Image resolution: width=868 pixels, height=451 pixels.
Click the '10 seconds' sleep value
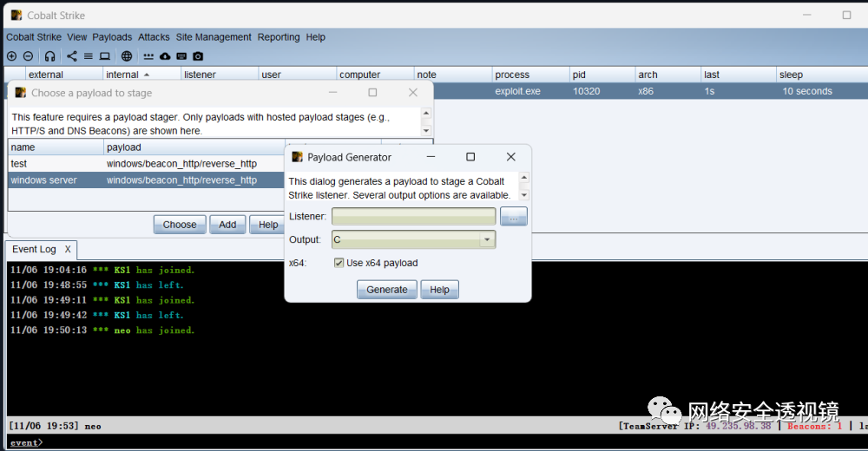[x=807, y=91]
